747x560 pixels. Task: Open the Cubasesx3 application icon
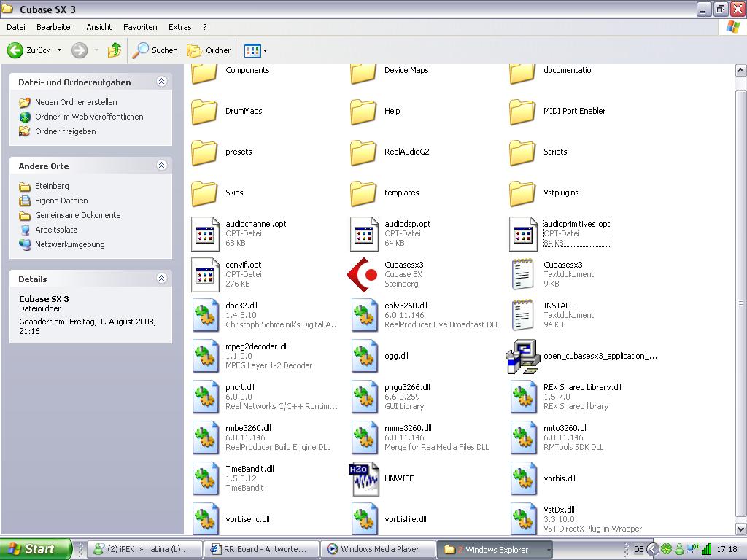click(x=363, y=274)
